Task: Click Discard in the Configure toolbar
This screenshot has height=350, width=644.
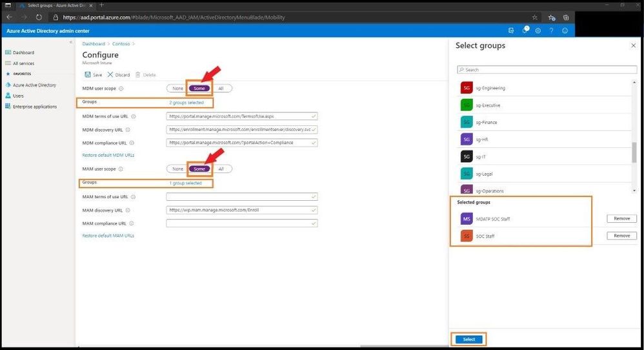Action: tap(118, 75)
